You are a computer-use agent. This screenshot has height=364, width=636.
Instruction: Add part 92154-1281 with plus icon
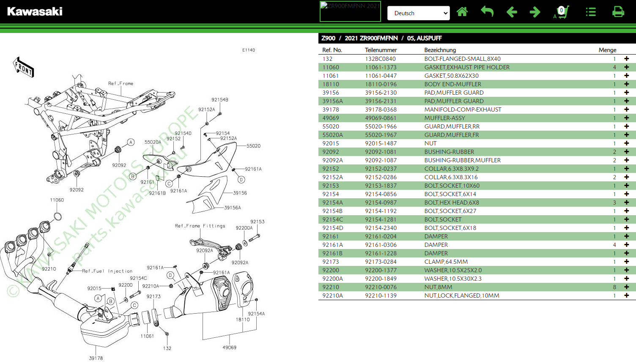626,219
